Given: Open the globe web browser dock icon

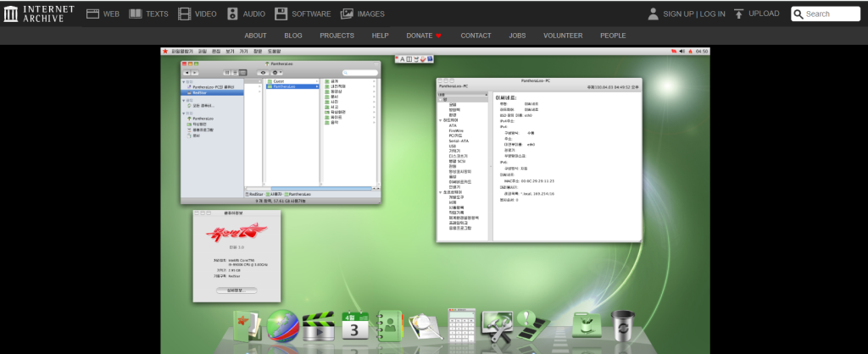Looking at the screenshot, I should coord(282,326).
